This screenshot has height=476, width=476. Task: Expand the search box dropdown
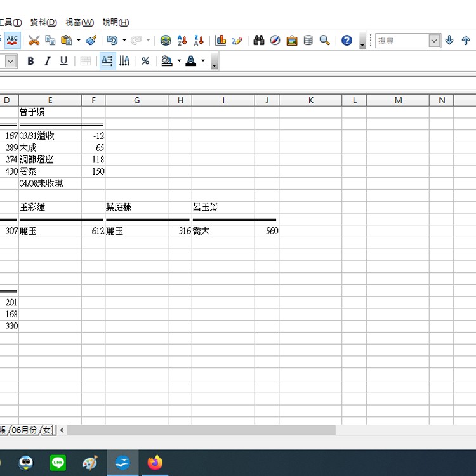434,41
